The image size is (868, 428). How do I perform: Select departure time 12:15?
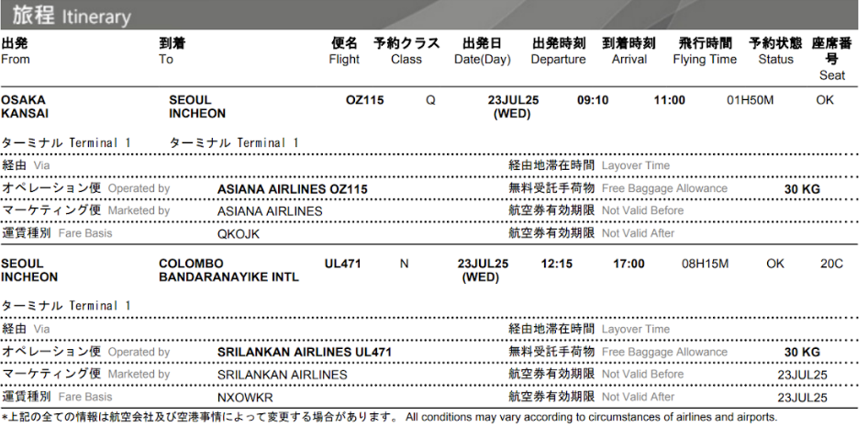pyautogui.click(x=557, y=264)
